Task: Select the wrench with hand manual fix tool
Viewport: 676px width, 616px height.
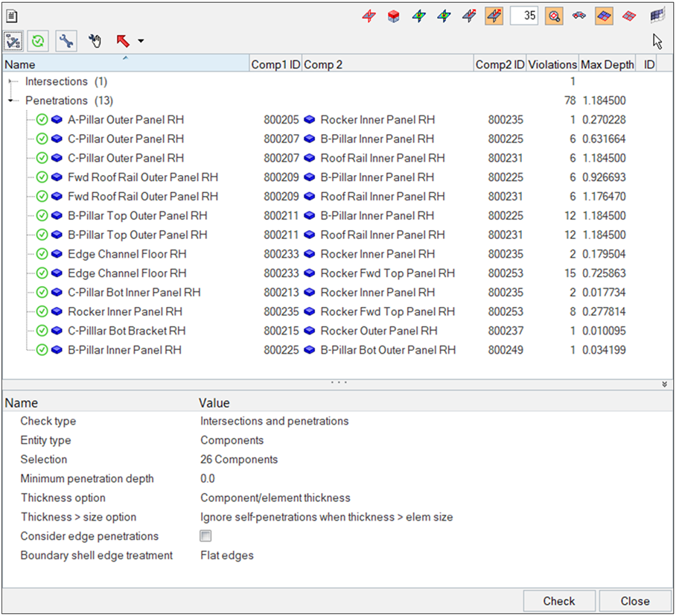Action: pyautogui.click(x=95, y=42)
